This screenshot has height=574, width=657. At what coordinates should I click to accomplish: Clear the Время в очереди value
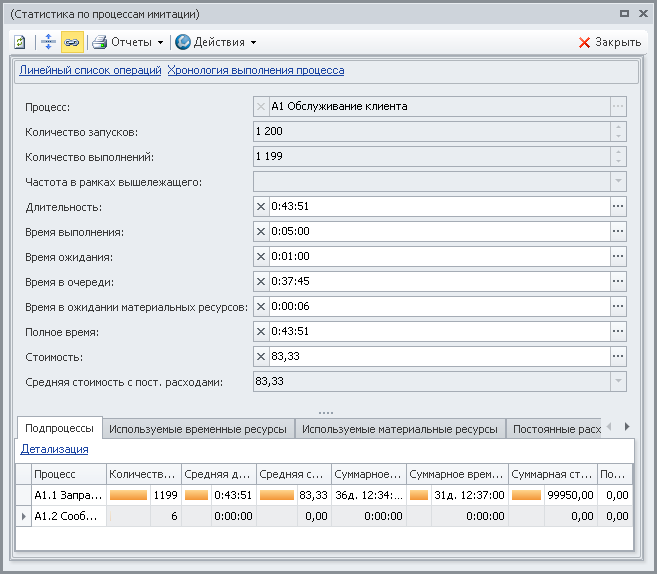[x=261, y=282]
